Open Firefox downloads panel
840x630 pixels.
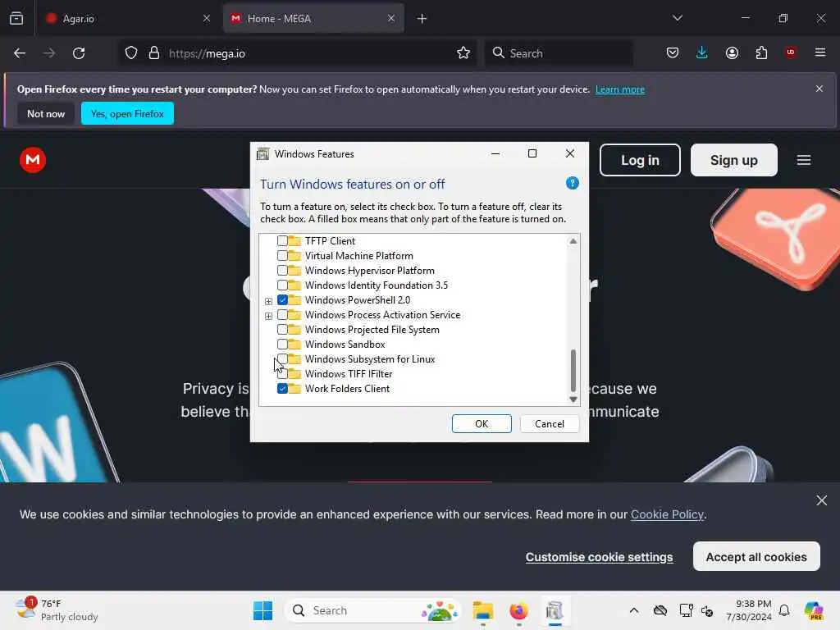pyautogui.click(x=702, y=52)
